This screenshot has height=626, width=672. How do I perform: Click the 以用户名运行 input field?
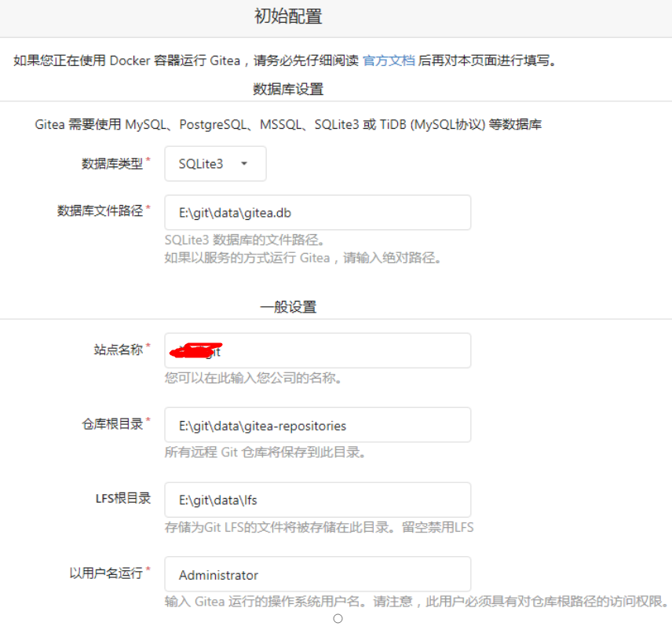click(318, 574)
